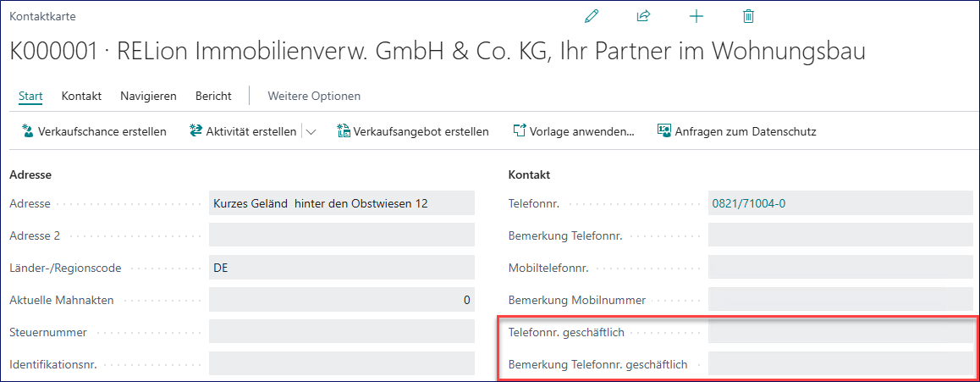Click Verkaufschance erstellen action
The width and height of the screenshot is (980, 382).
coord(94,131)
